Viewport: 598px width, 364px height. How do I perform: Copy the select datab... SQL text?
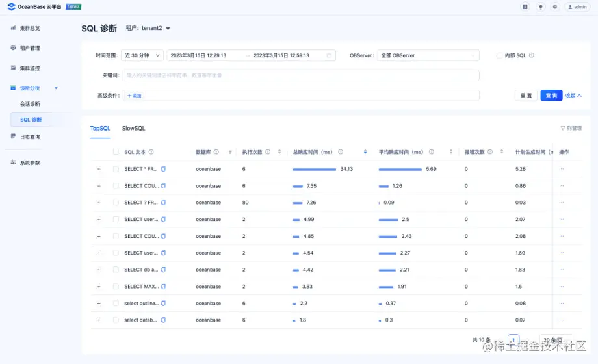[163, 320]
